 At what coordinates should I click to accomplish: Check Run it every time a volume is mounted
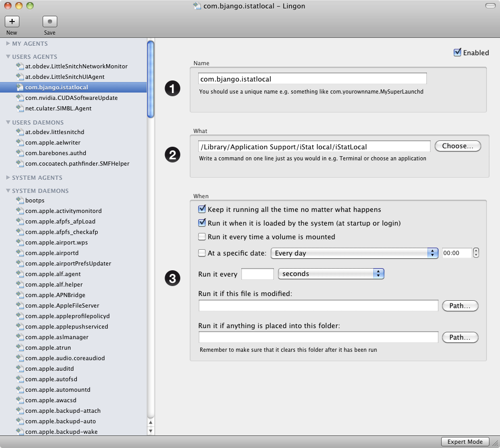[x=202, y=237]
